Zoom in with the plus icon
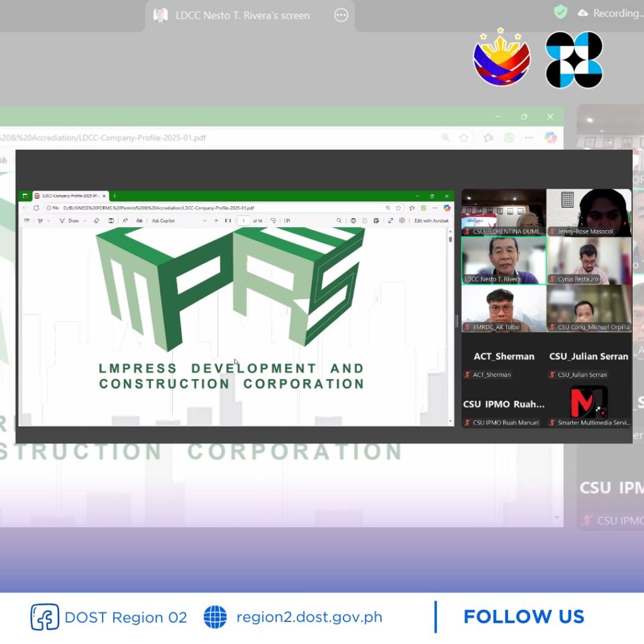This screenshot has width=644, height=644. point(216,221)
